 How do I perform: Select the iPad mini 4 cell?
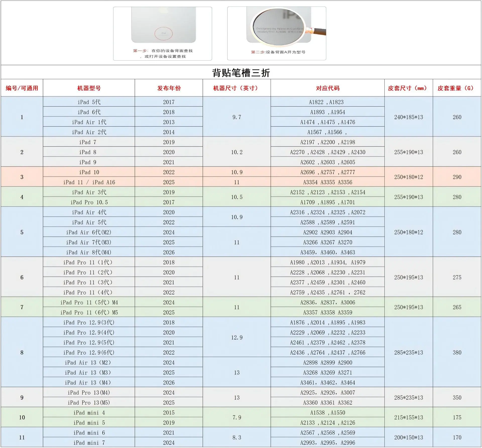point(89,413)
